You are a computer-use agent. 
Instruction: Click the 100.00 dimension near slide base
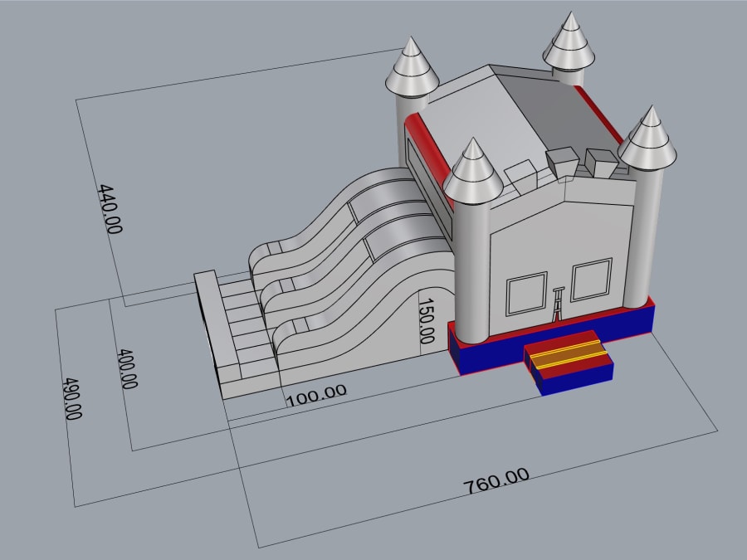pos(315,395)
